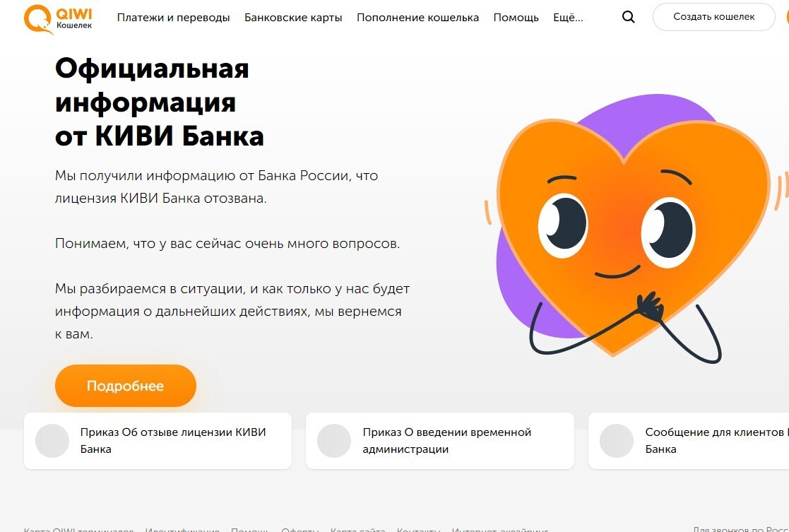Select Пополнение кошелька in navigation
This screenshot has width=789, height=532.
tap(417, 18)
